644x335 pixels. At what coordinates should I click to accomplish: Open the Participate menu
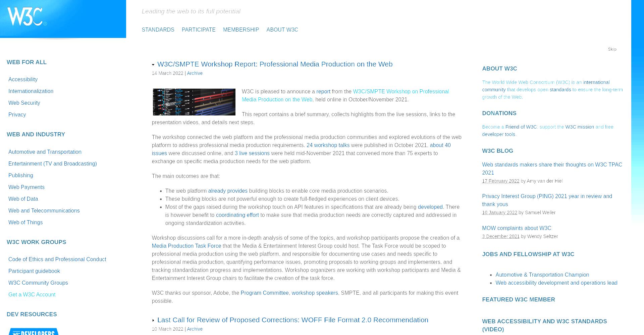point(199,30)
